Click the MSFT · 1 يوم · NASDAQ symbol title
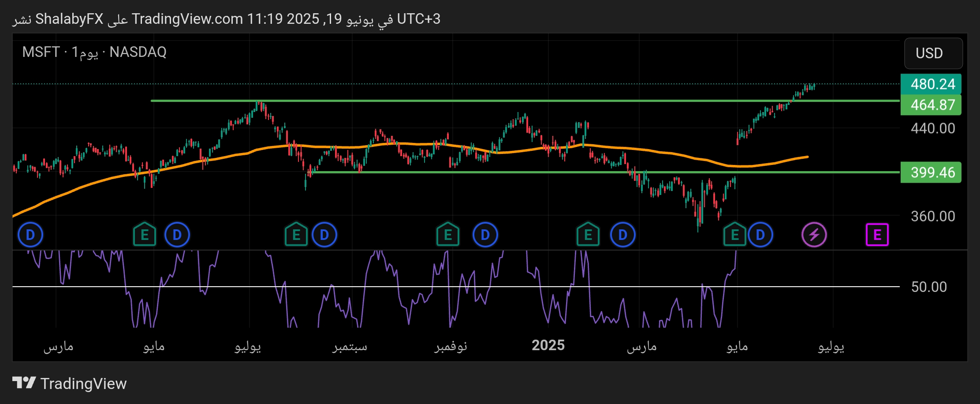 [94, 52]
